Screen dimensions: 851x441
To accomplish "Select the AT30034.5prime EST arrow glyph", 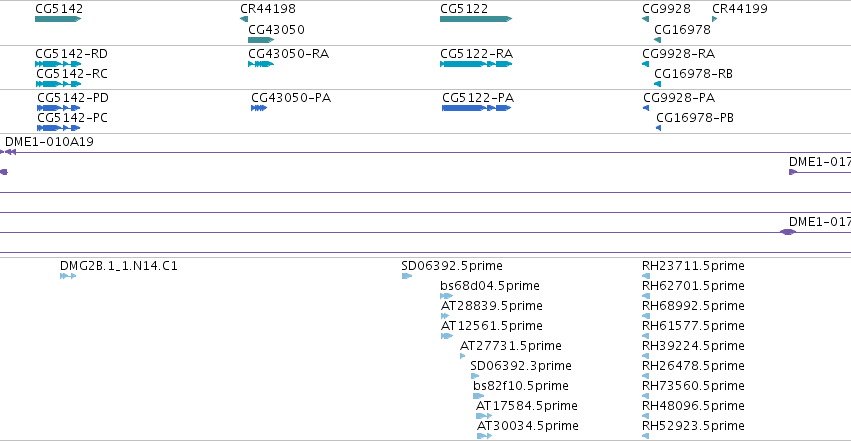I will pos(484,436).
